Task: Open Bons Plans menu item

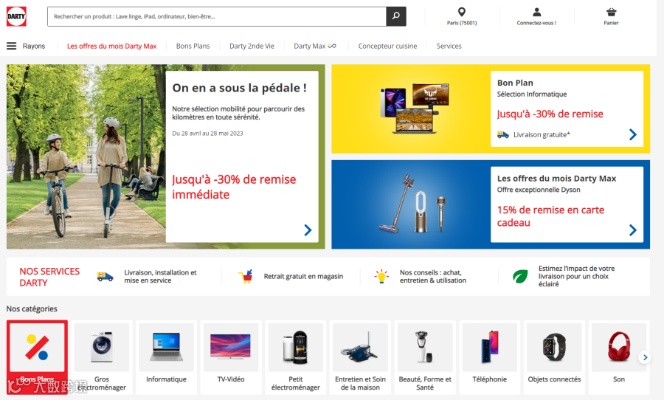Action: point(193,46)
